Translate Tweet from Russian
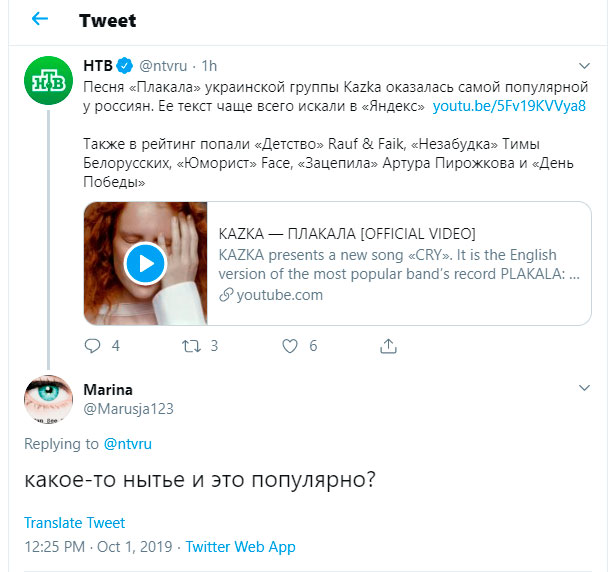 [x=75, y=523]
